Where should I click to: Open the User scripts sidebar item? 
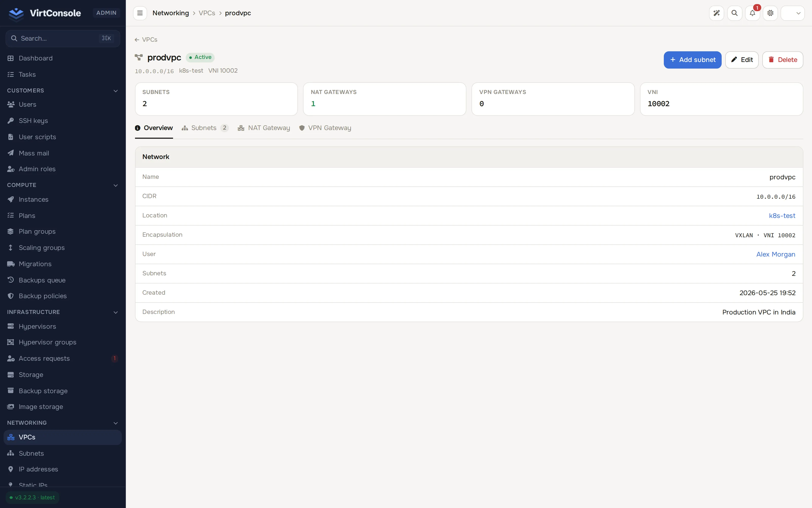[x=63, y=137]
